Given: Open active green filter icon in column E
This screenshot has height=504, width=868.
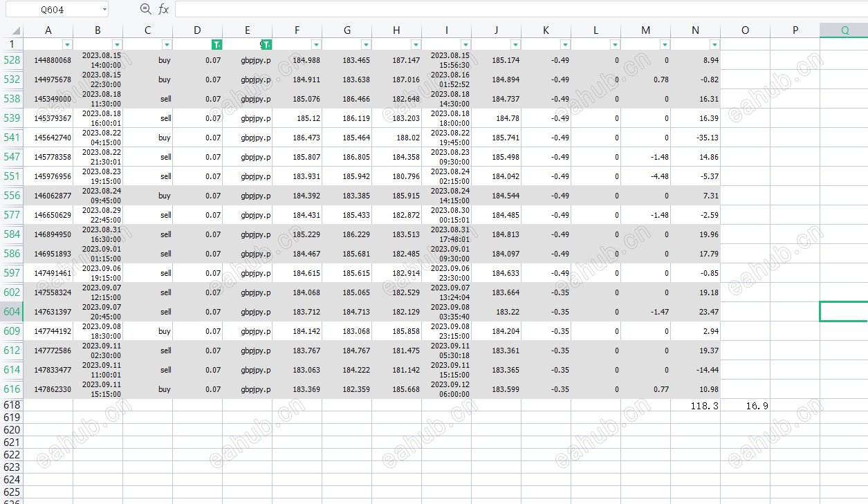Looking at the screenshot, I should click(x=266, y=44).
